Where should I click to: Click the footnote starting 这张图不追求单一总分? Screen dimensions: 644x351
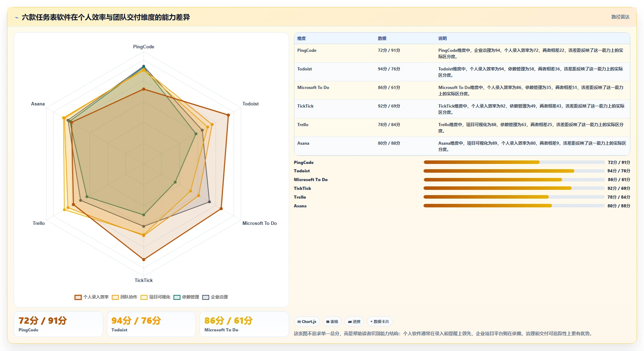(x=443, y=333)
